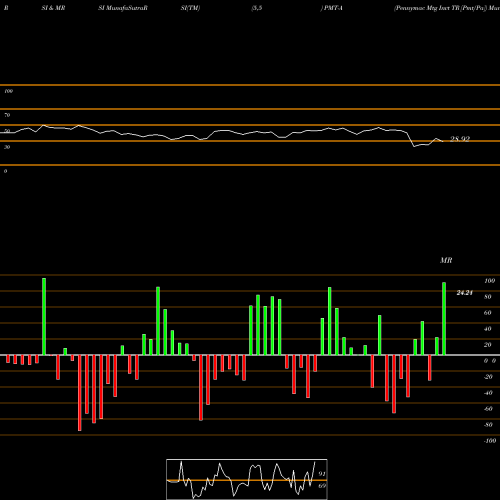Click the 'SI MunafaSutraR' header text
The image size is (500, 500).
[123, 8]
